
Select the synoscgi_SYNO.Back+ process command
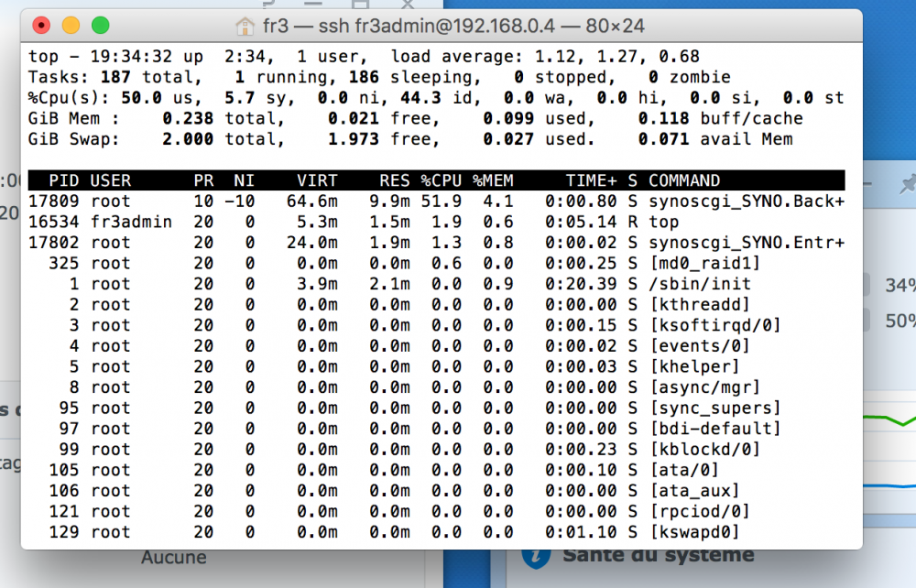click(x=747, y=201)
